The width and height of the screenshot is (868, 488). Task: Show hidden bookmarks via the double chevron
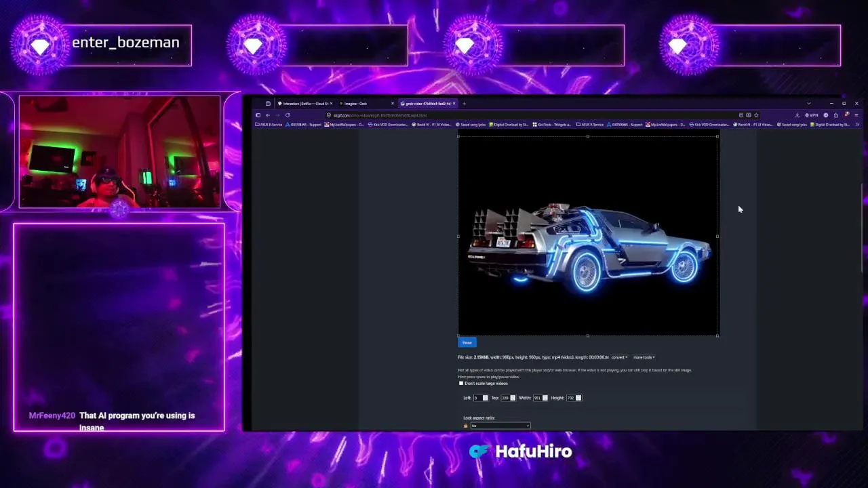point(857,125)
